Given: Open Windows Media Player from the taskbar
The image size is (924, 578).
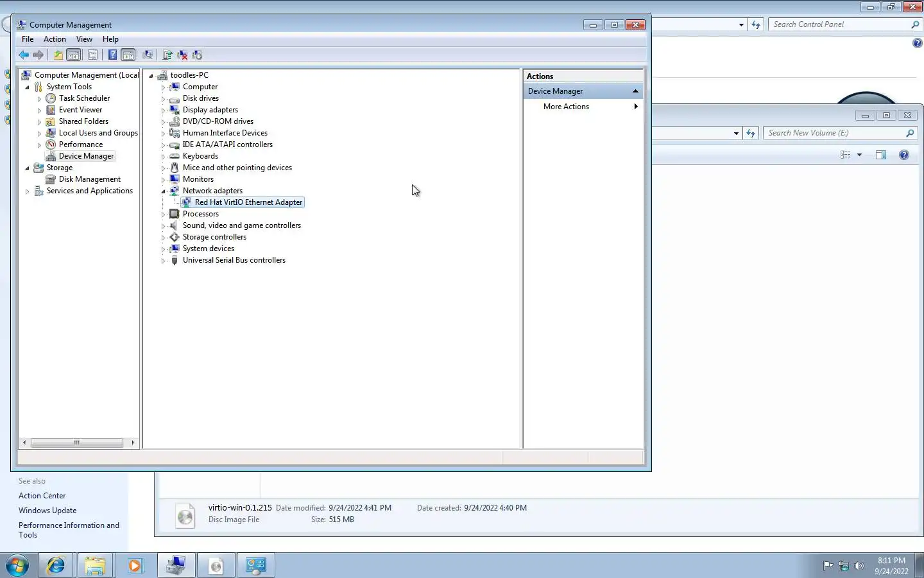Looking at the screenshot, I should click(135, 566).
